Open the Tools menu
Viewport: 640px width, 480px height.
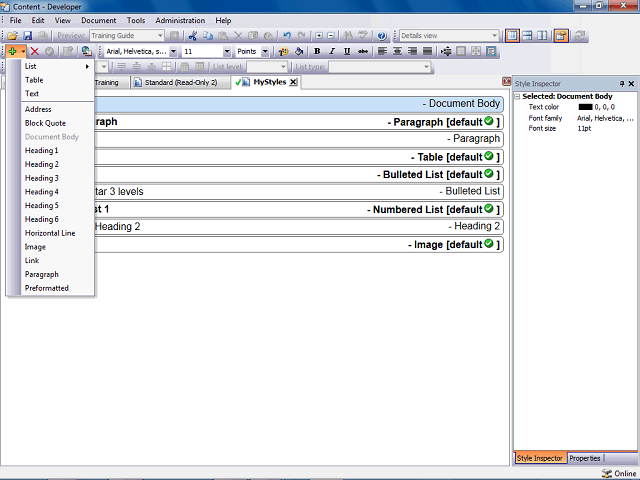click(x=136, y=20)
